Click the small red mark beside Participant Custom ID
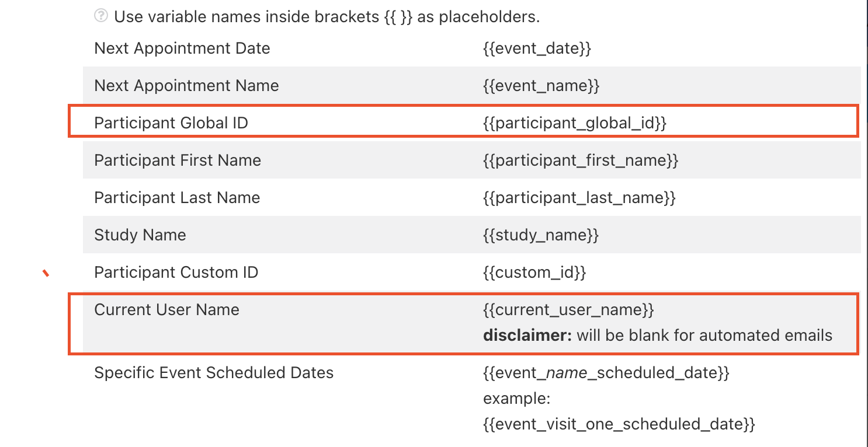The height and width of the screenshot is (447, 868). pyautogui.click(x=46, y=273)
